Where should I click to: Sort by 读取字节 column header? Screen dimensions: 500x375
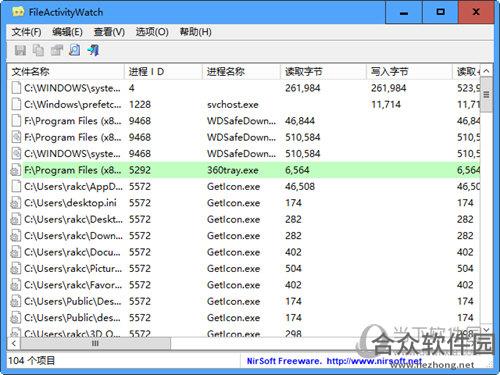[323, 71]
